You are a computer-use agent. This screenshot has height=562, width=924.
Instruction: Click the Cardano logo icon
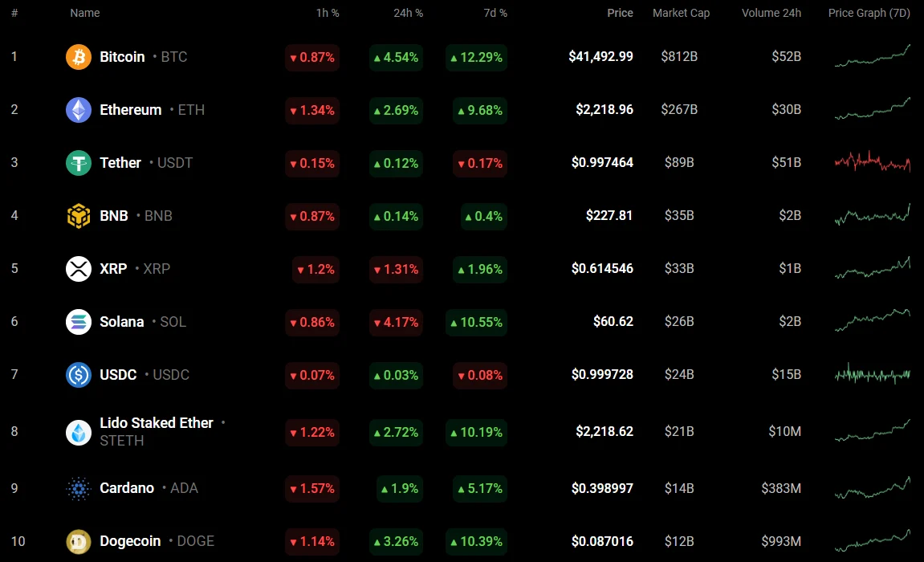click(x=79, y=488)
